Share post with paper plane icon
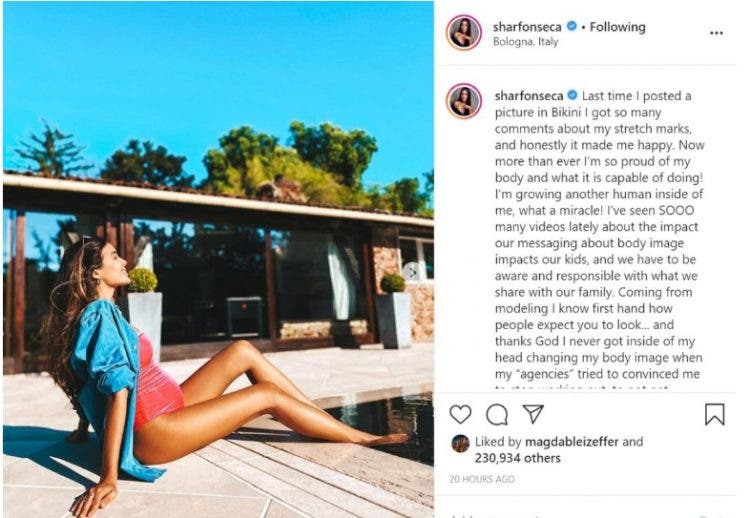Image resolution: width=750 pixels, height=518 pixels. (x=533, y=414)
